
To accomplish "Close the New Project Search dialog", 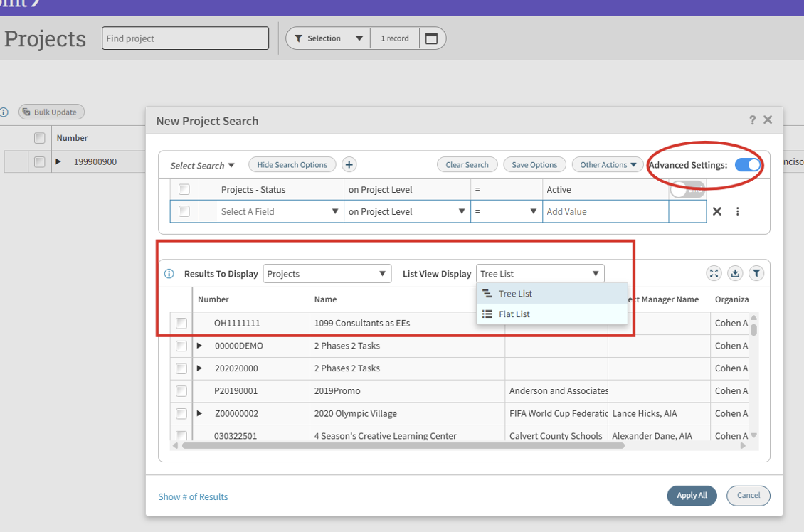I will (x=768, y=119).
